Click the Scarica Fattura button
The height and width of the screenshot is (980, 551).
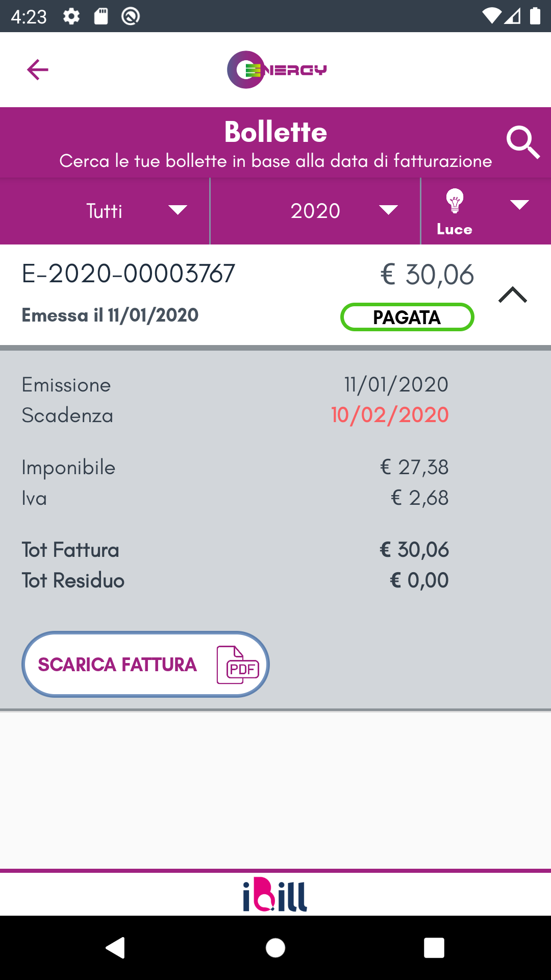pyautogui.click(x=145, y=665)
